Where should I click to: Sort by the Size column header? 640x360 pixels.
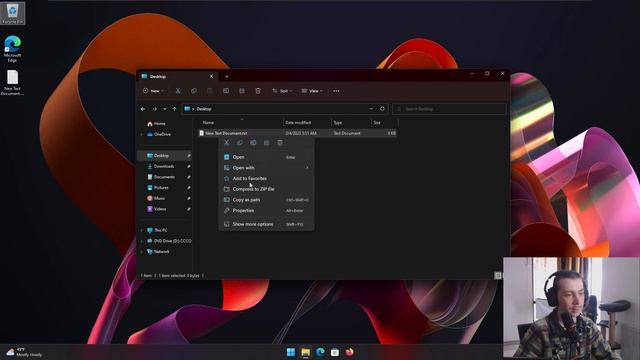tap(384, 122)
